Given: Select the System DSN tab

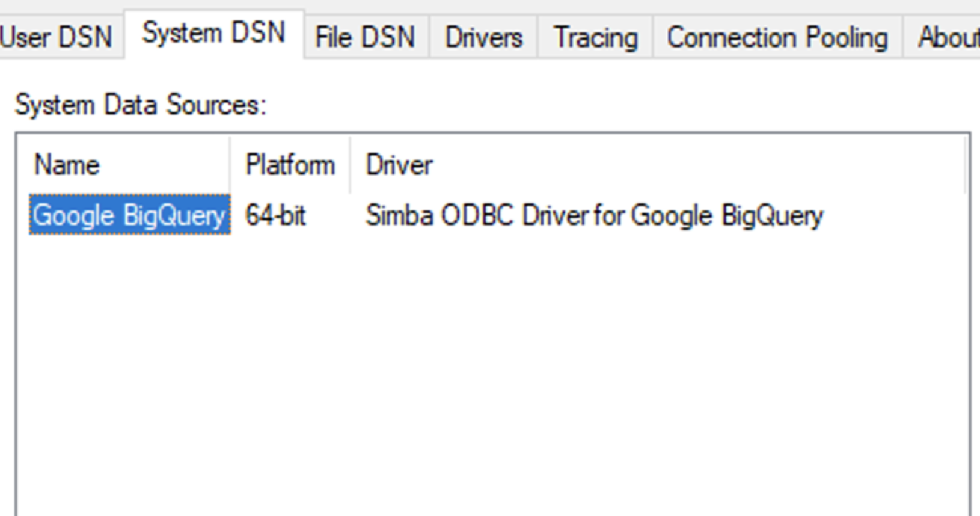Looking at the screenshot, I should [214, 34].
